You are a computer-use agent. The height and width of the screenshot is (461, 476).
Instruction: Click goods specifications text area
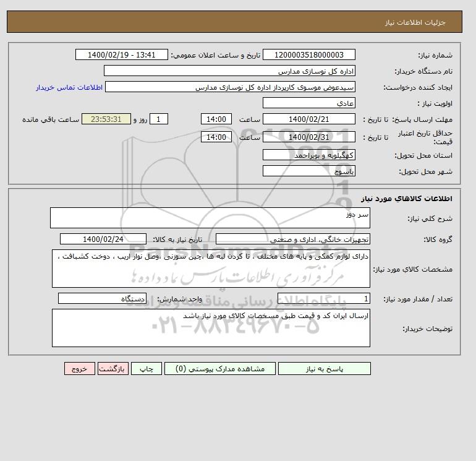pos(211,269)
